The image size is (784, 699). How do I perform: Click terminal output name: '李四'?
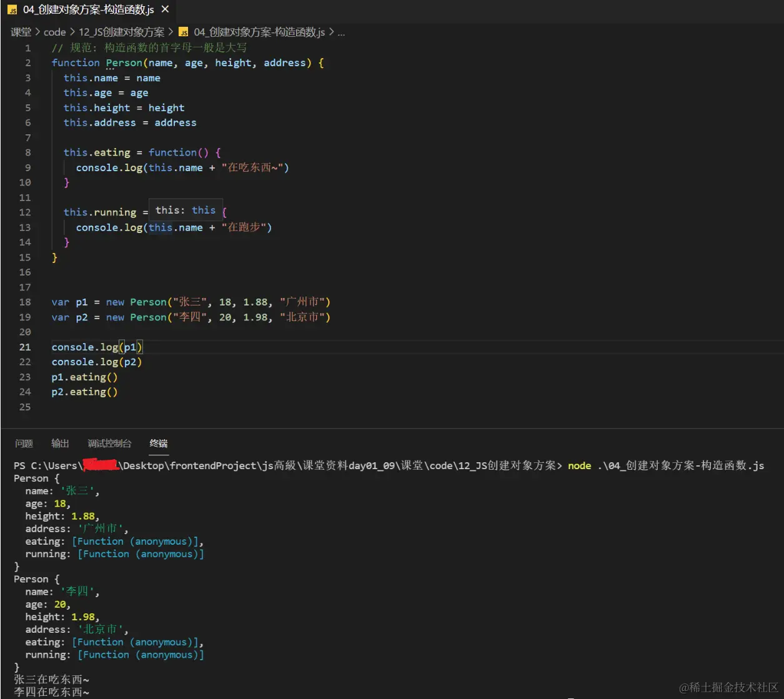[62, 592]
